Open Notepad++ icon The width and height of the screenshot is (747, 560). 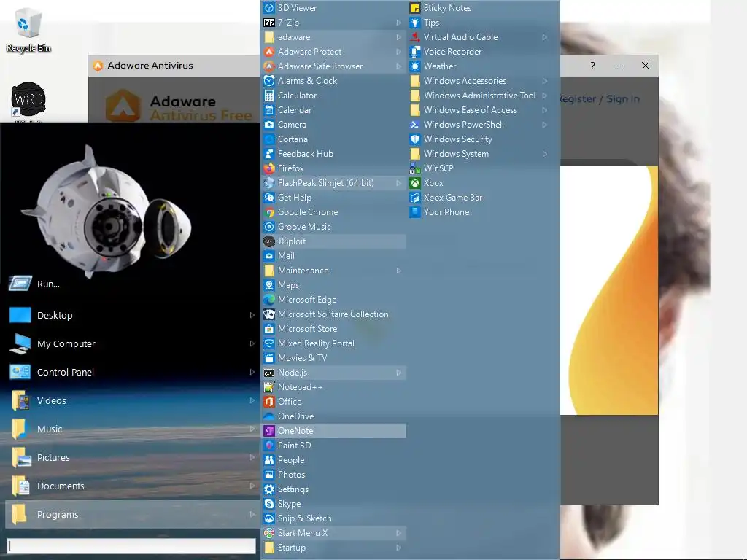pos(269,387)
